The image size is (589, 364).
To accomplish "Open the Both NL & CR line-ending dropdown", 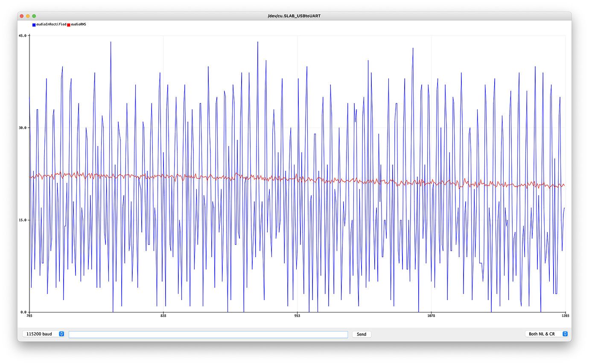I will click(546, 334).
